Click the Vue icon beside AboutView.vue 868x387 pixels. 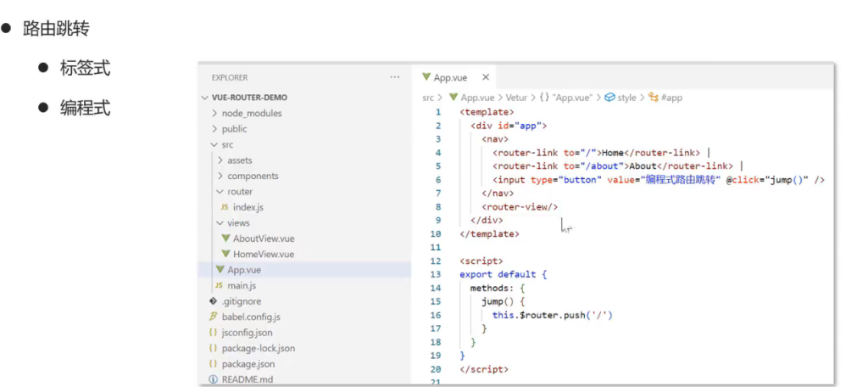click(x=226, y=238)
